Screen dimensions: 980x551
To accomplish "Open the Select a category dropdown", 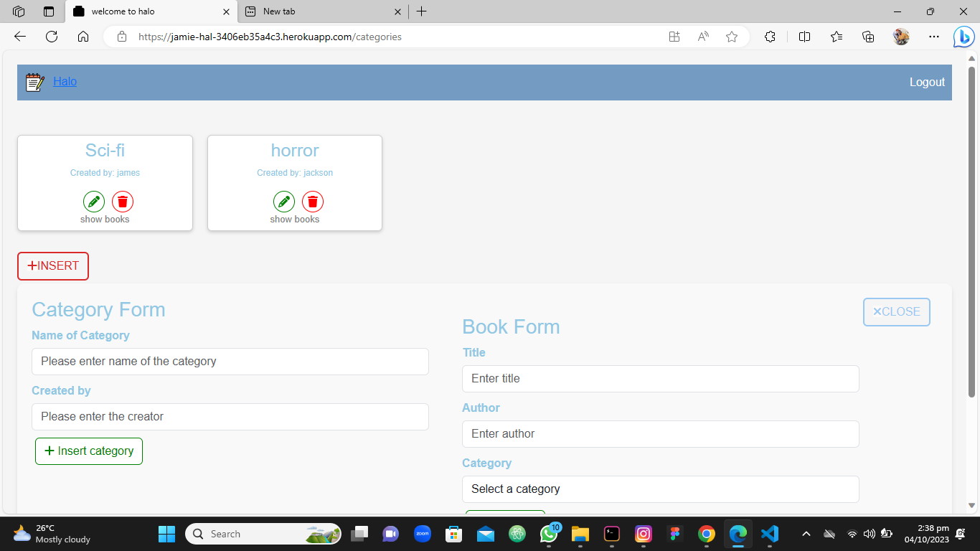I will coord(660,489).
